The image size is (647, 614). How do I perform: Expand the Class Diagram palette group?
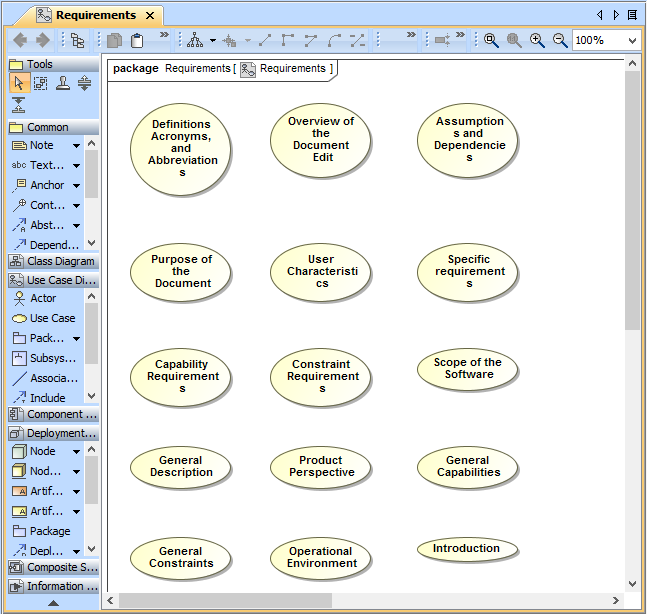point(52,261)
